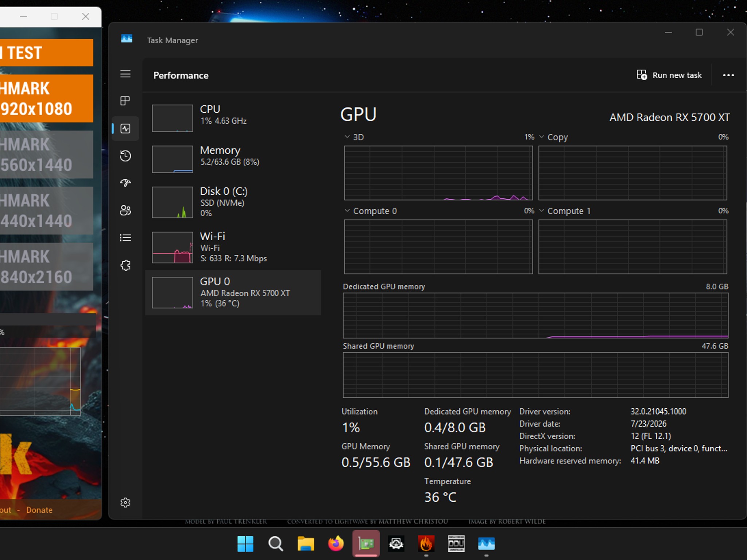Launch Firefox from the taskbar

[x=336, y=544]
